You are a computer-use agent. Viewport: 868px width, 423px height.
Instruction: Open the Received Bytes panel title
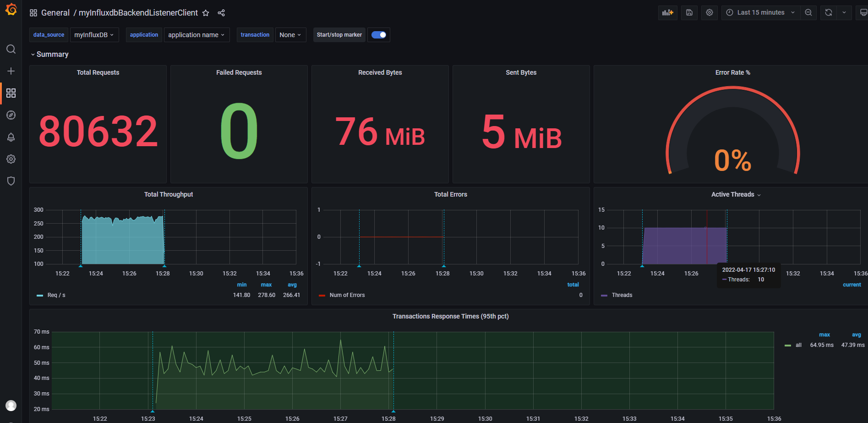[380, 72]
